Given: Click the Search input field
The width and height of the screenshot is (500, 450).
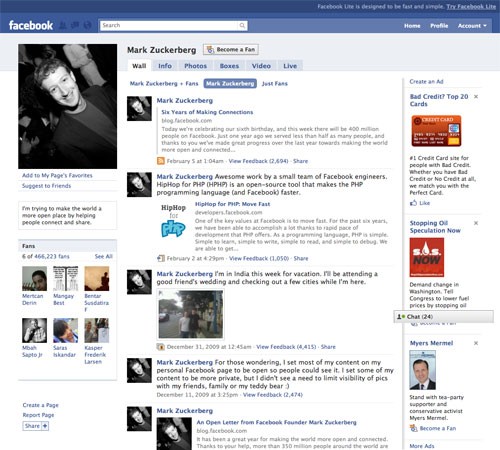Looking at the screenshot, I should click(x=169, y=25).
